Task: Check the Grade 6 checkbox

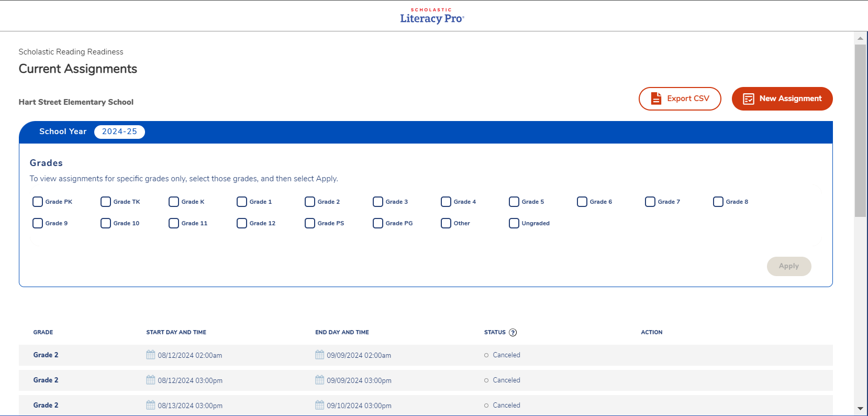Action: click(582, 202)
